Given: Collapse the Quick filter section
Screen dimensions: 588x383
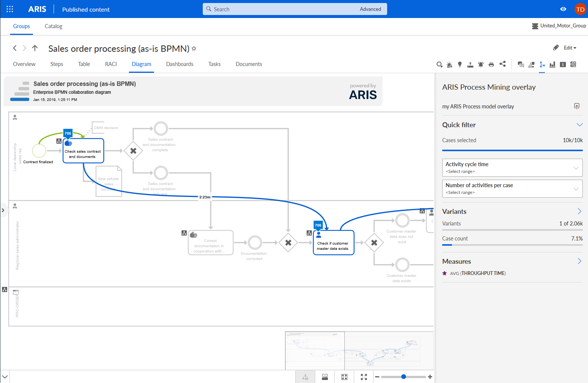Looking at the screenshot, I should coord(579,125).
